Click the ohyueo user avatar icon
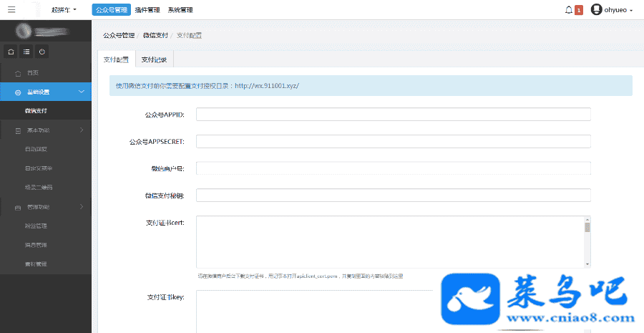Screen dimensions: 644x333 [x=596, y=10]
